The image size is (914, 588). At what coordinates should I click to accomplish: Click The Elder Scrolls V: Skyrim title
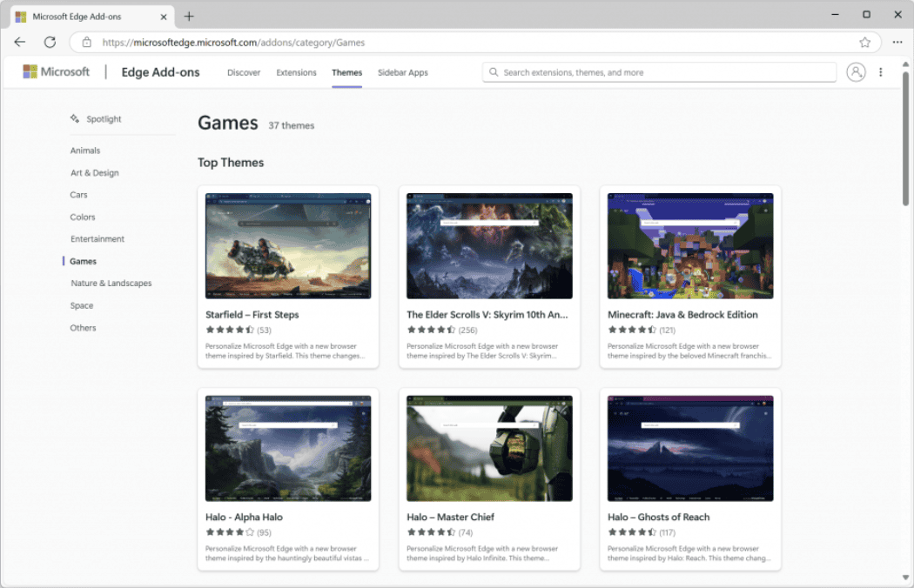click(487, 314)
